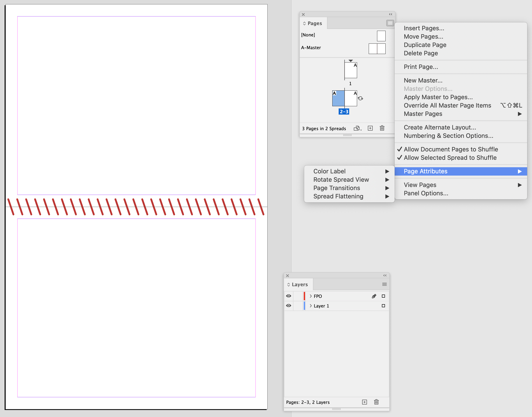Click the Delete Page trash icon
The image size is (532, 417).
(x=382, y=128)
